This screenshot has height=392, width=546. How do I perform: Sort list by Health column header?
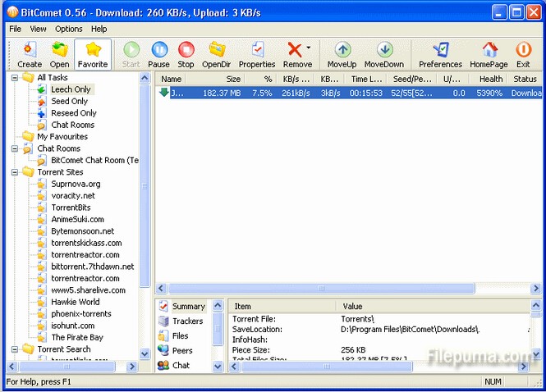(491, 79)
